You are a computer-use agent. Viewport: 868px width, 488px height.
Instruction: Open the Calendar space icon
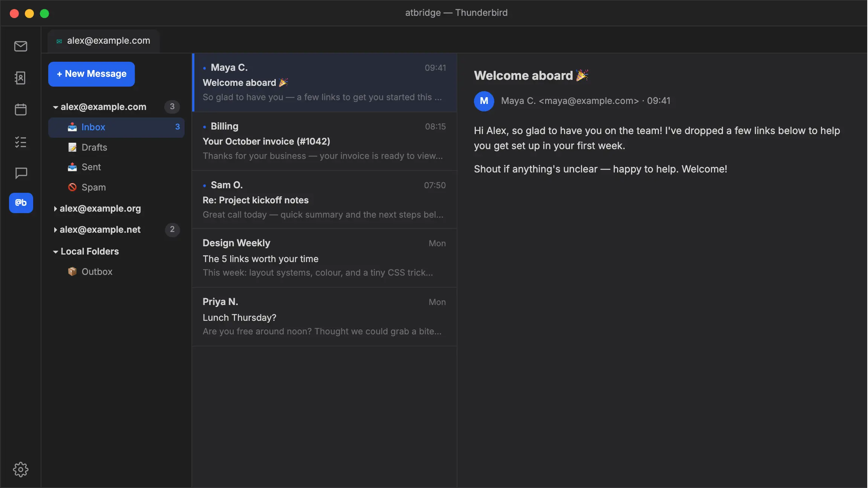point(21,110)
